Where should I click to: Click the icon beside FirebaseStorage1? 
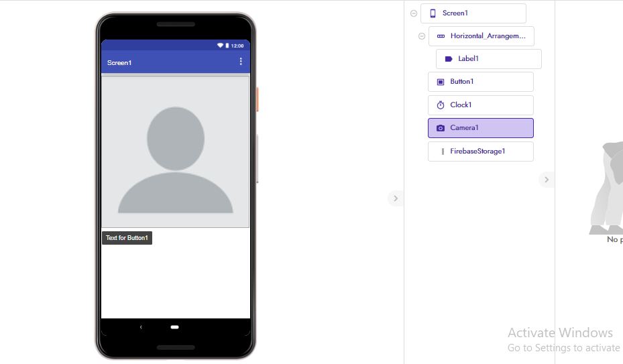click(443, 151)
